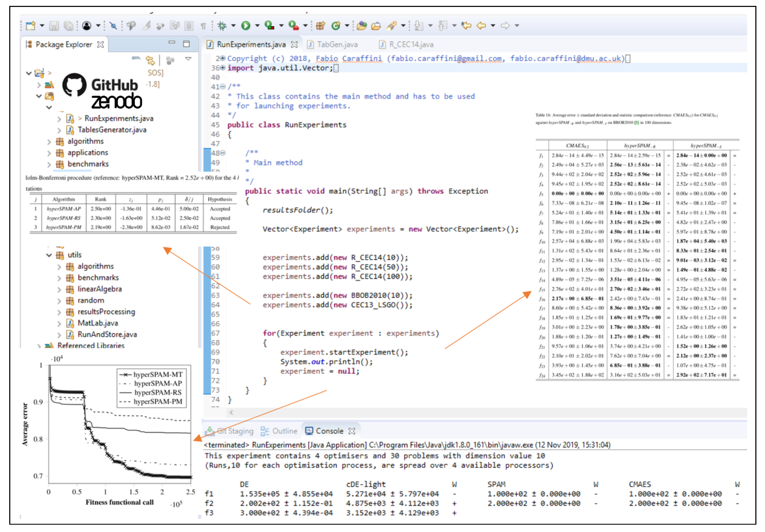The image size is (765, 532).
Task: Click the round user profile toolbar icon
Action: click(87, 26)
